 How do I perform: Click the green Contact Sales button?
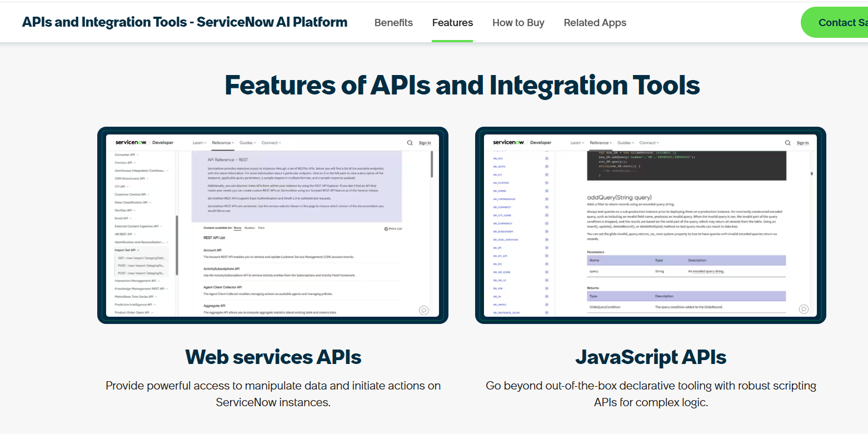point(835,22)
